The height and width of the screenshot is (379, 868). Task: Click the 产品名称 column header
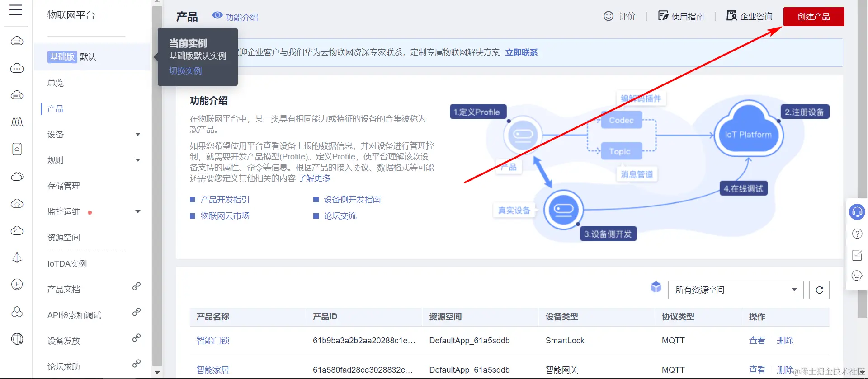tap(213, 317)
